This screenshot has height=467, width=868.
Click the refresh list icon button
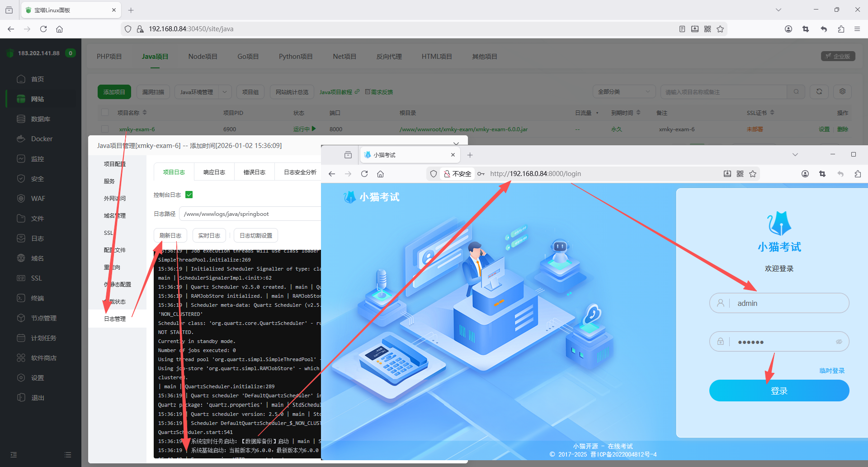[x=819, y=92]
